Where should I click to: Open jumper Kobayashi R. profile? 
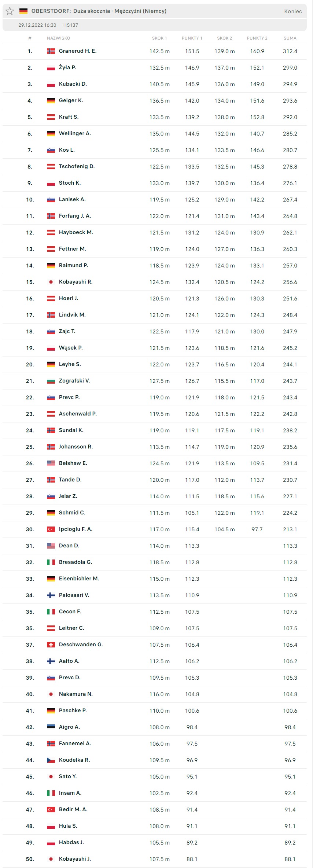coord(76,282)
